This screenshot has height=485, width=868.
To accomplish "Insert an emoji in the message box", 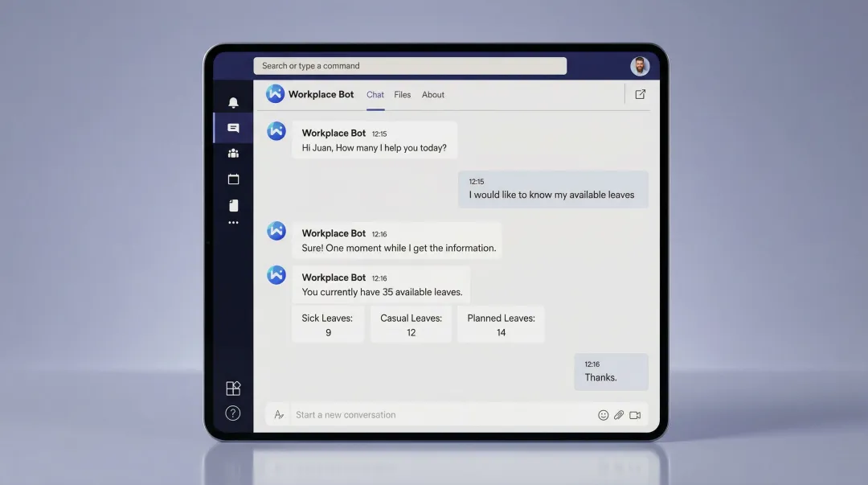I will coord(604,414).
